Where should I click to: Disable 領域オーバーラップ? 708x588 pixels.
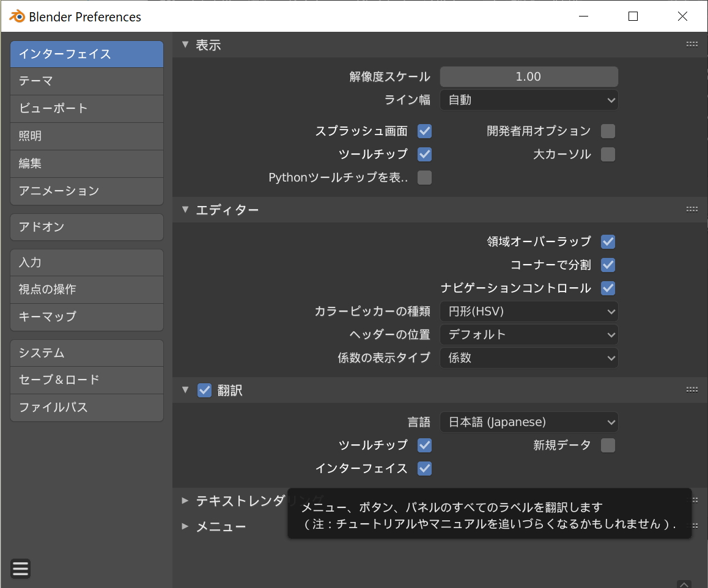click(608, 241)
